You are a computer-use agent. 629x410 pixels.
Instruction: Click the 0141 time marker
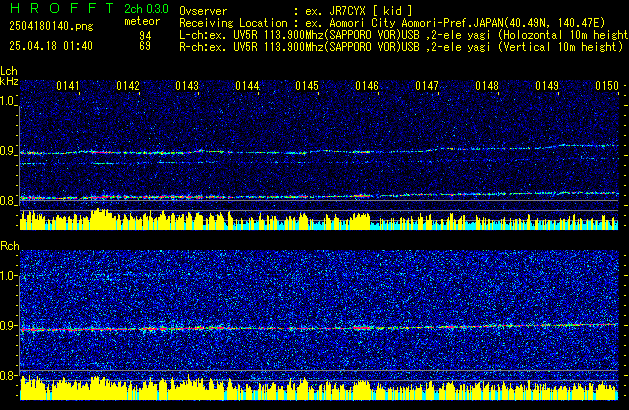68,86
